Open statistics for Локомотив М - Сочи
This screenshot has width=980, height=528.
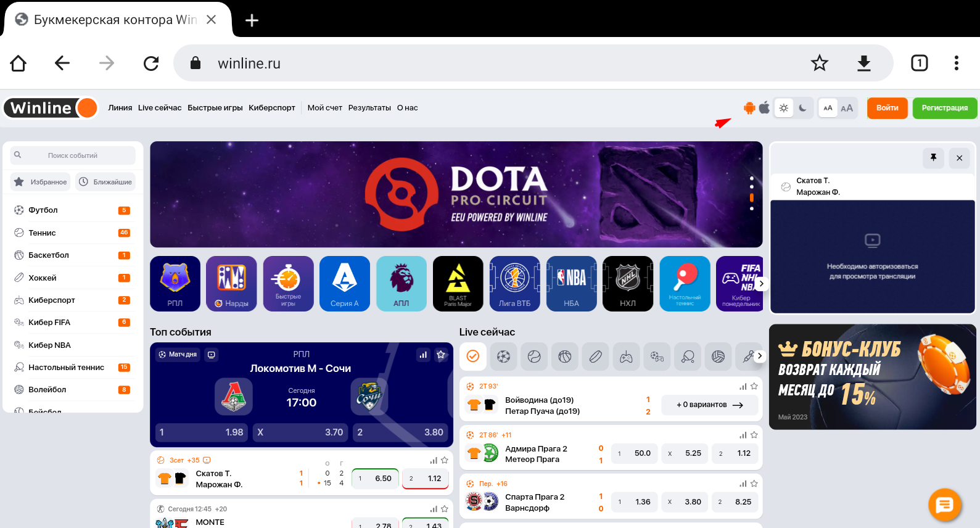[x=423, y=355]
